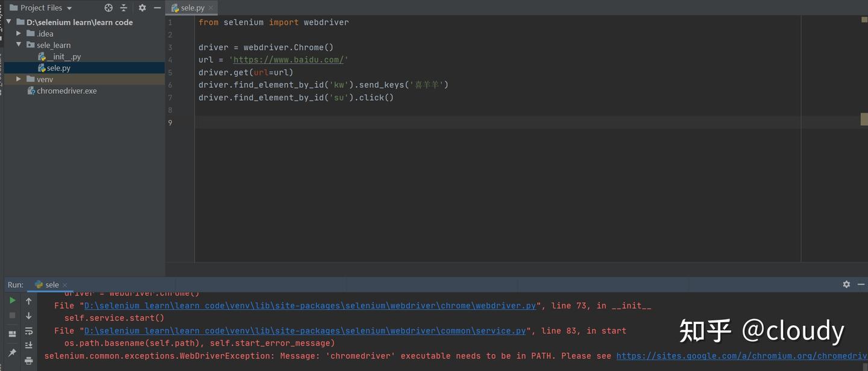Click the locate/select opened file crosshair icon
The image size is (868, 371).
[x=108, y=8]
